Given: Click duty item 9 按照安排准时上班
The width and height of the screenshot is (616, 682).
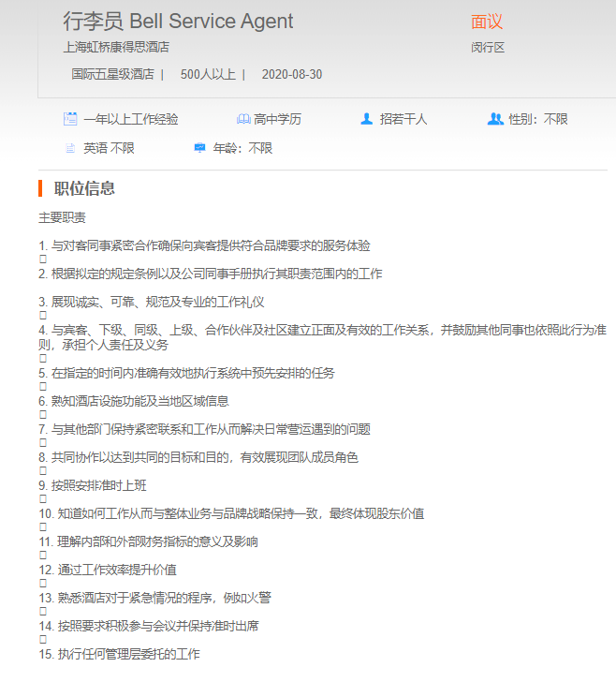Looking at the screenshot, I should (93, 485).
